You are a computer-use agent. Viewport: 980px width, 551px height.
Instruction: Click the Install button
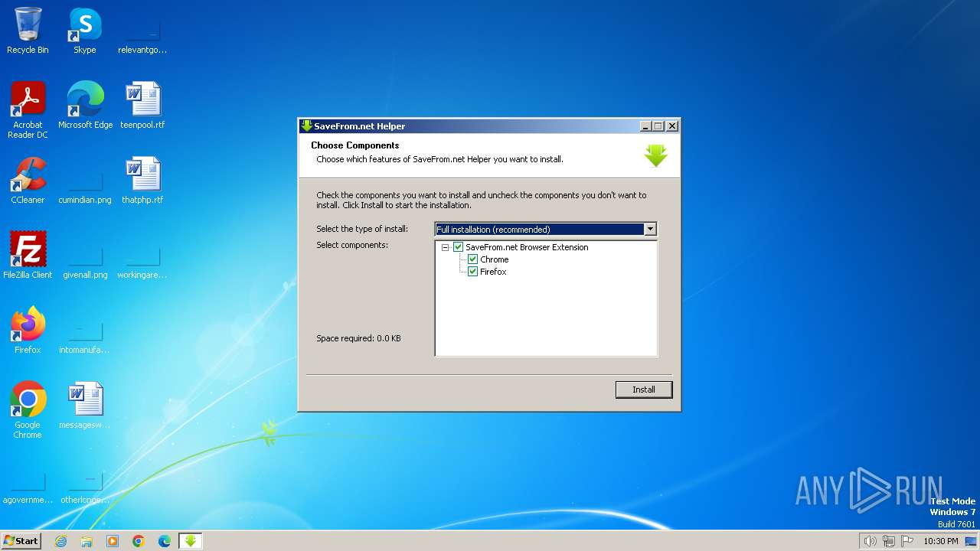point(644,390)
